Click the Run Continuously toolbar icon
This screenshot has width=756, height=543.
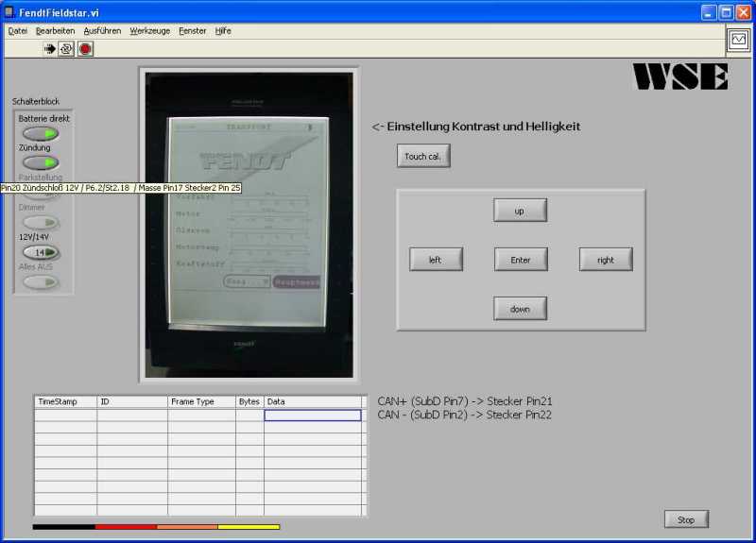point(66,49)
